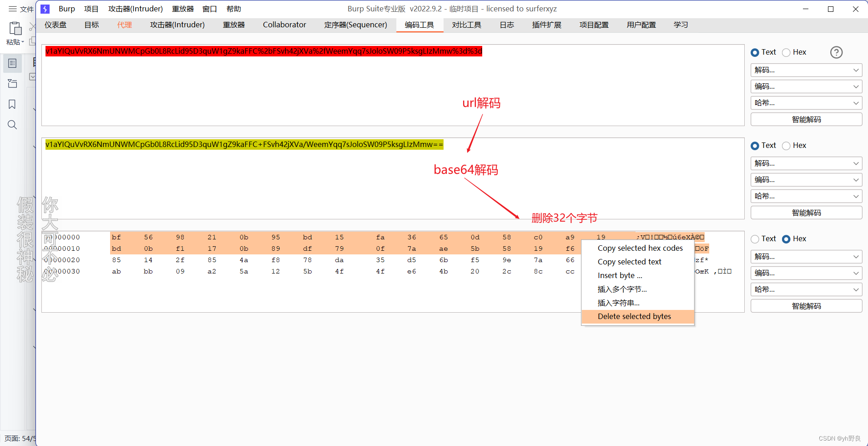Click 智能解码 button in first panel

(806, 119)
